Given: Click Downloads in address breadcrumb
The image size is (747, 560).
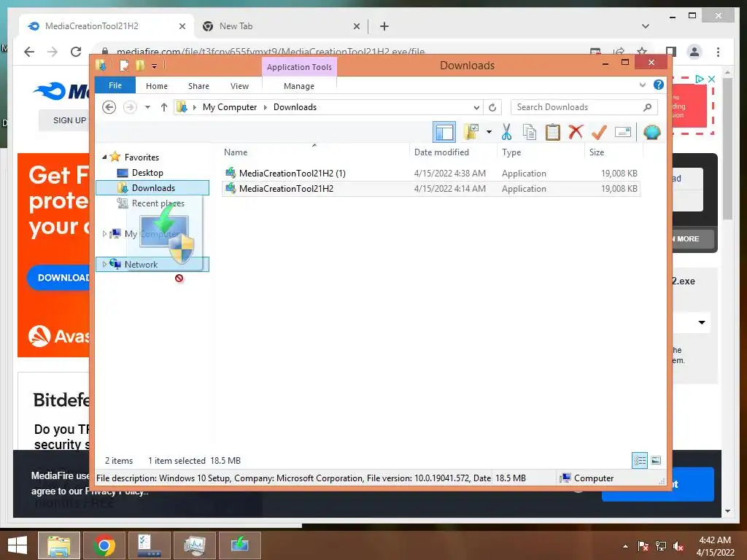Looking at the screenshot, I should click(x=295, y=107).
